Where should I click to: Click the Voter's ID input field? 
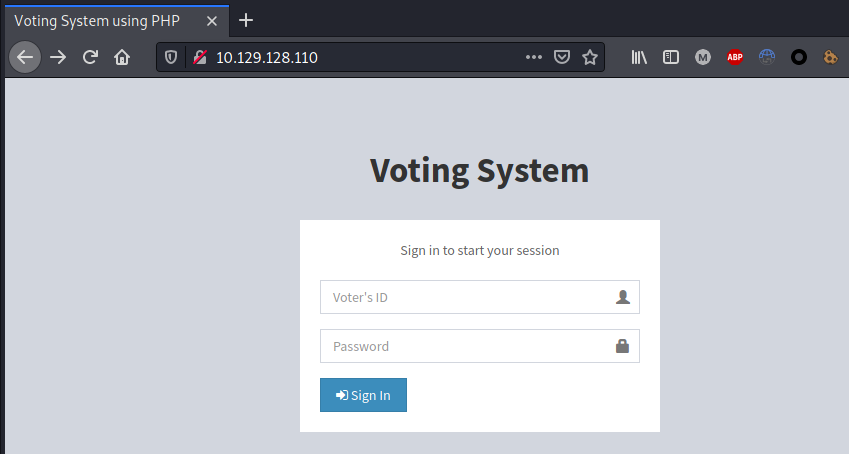tap(467, 297)
